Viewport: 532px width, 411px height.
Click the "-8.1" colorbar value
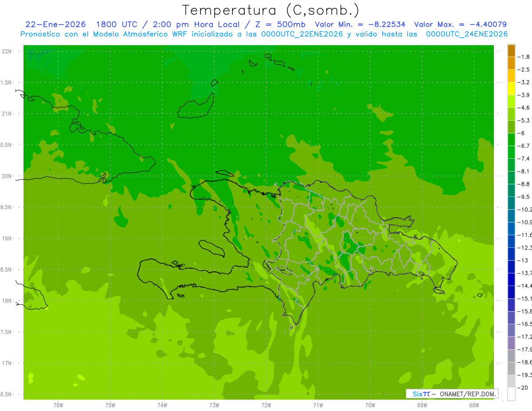click(x=524, y=171)
